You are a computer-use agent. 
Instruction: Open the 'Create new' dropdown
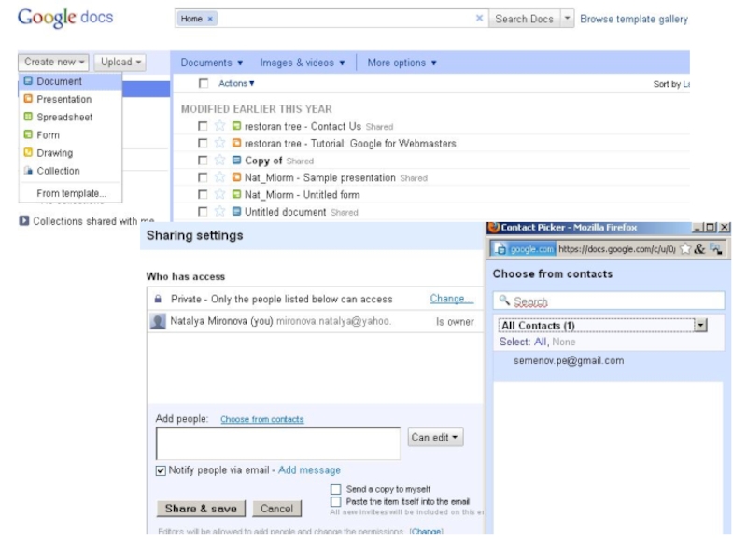click(53, 62)
